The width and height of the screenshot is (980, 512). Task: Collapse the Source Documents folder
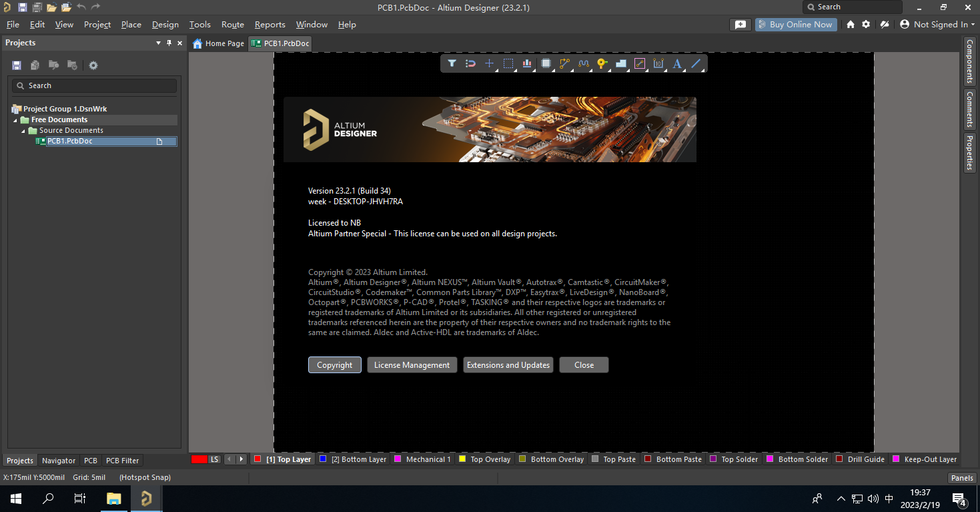[23, 131]
